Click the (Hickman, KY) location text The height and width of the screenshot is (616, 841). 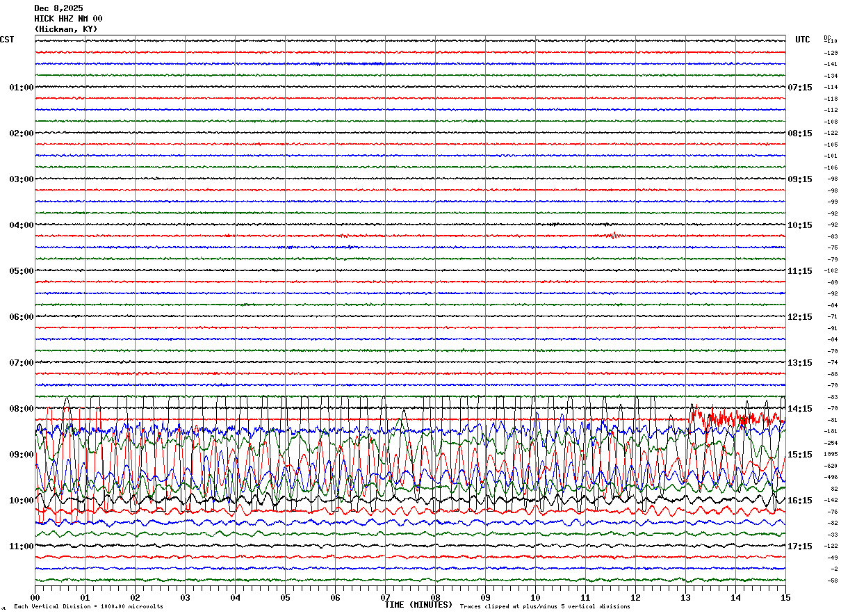point(66,29)
